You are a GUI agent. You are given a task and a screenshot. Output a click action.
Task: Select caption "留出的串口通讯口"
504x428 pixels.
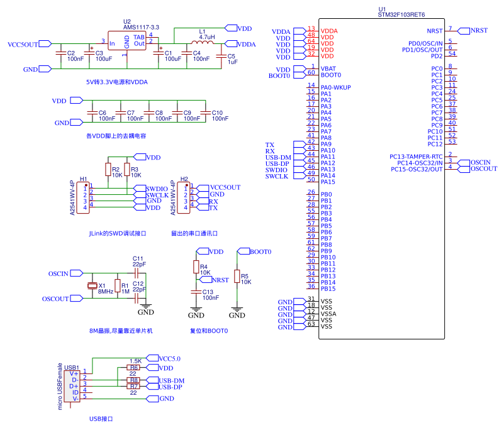click(194, 233)
